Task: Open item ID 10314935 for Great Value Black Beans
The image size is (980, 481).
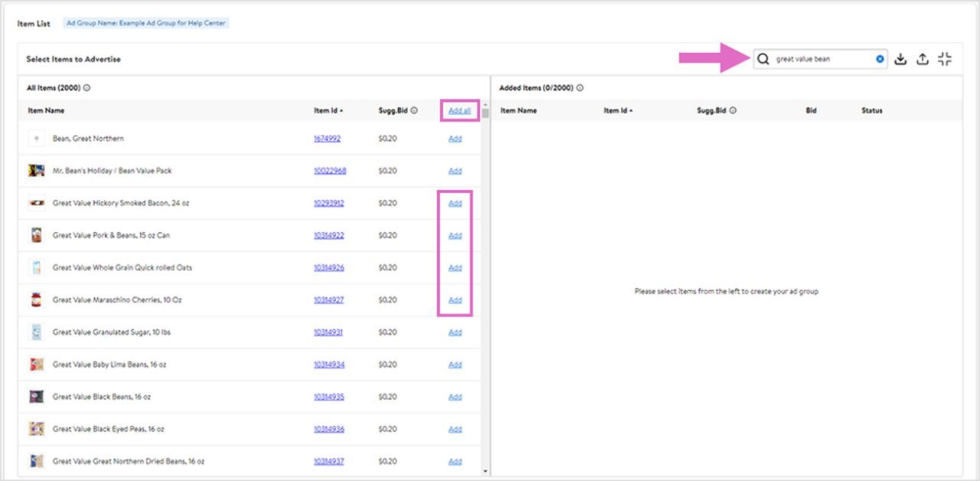Action: coord(328,396)
